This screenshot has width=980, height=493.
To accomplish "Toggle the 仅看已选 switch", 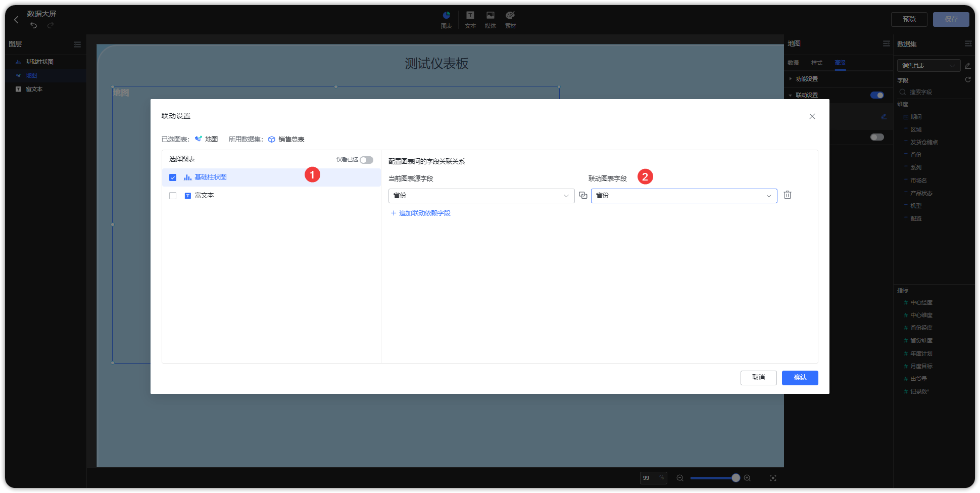I will (x=367, y=160).
